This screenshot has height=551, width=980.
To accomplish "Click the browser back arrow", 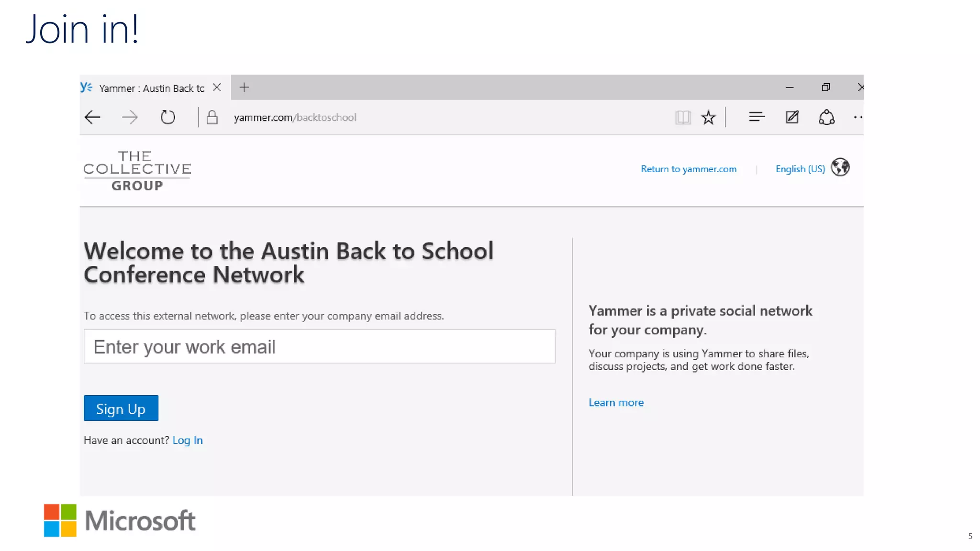I will (x=92, y=117).
